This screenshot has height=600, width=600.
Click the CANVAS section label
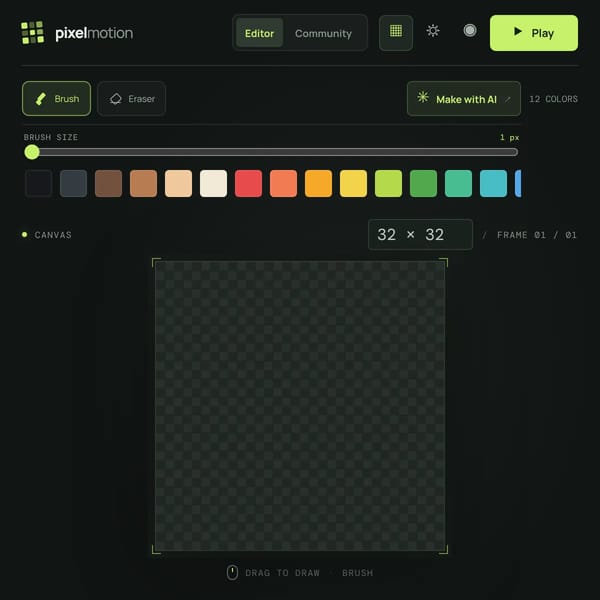[x=53, y=235]
